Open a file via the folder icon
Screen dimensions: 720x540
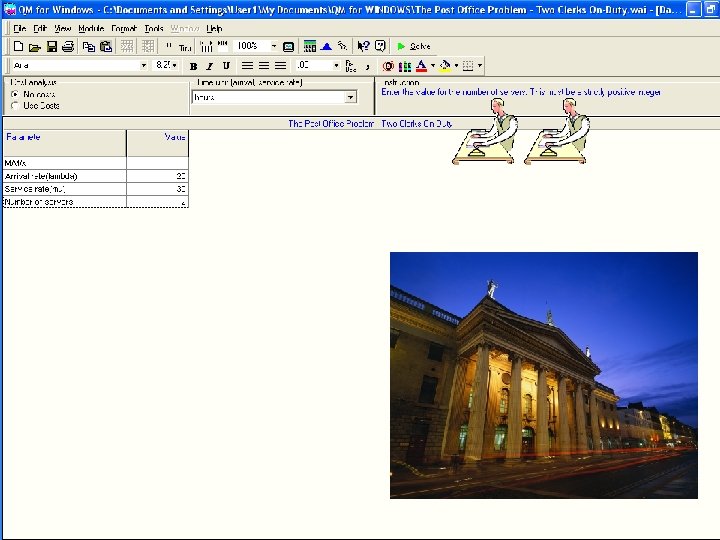35,46
